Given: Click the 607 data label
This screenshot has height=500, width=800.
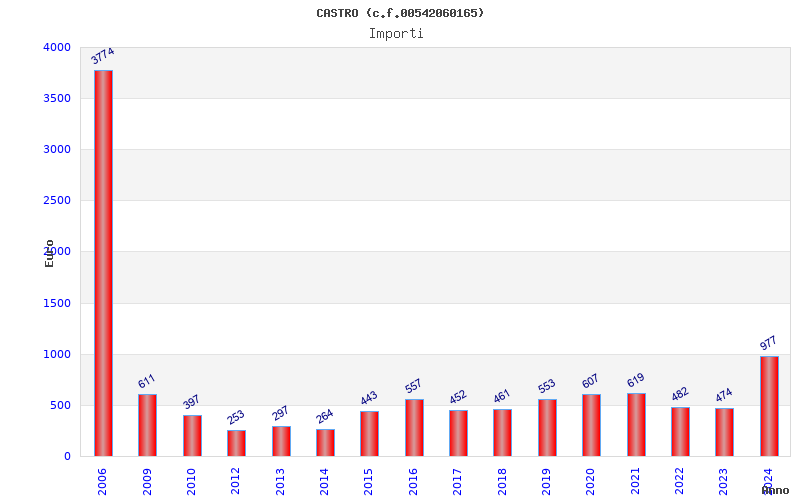Looking at the screenshot, I should tap(590, 381).
